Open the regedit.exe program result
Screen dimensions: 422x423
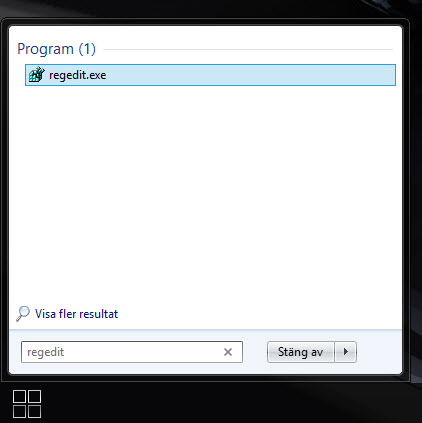pyautogui.click(x=210, y=75)
